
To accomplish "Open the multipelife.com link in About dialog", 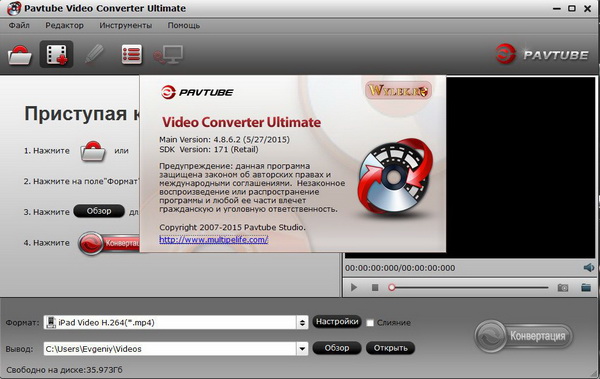I will coord(214,240).
